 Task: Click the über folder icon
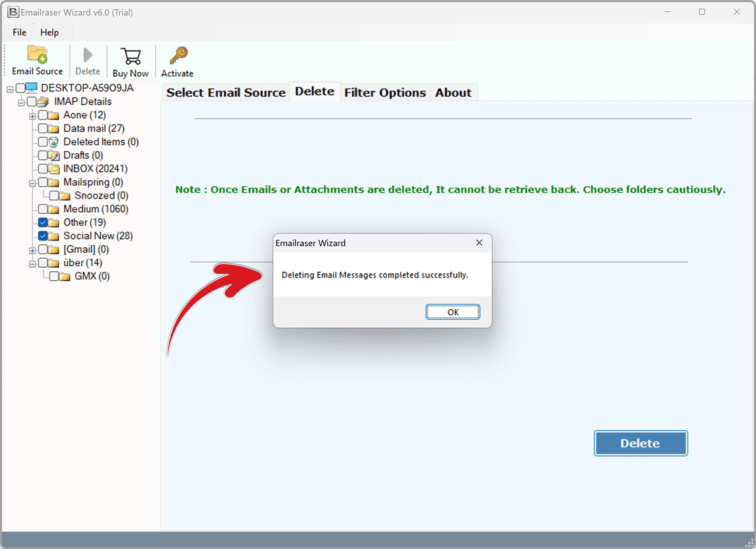(x=54, y=263)
